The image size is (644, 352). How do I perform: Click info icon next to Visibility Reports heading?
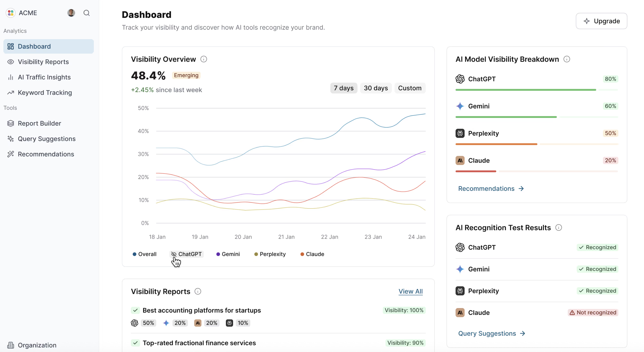pos(198,291)
